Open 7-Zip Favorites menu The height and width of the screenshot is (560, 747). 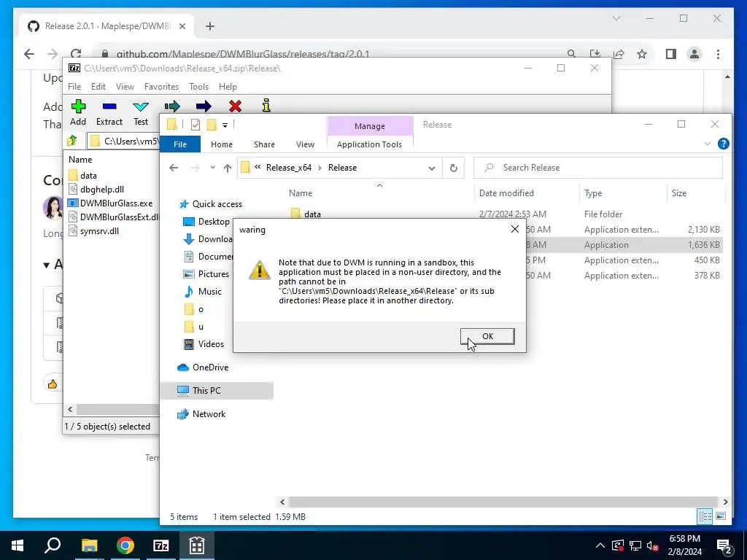[x=161, y=87]
